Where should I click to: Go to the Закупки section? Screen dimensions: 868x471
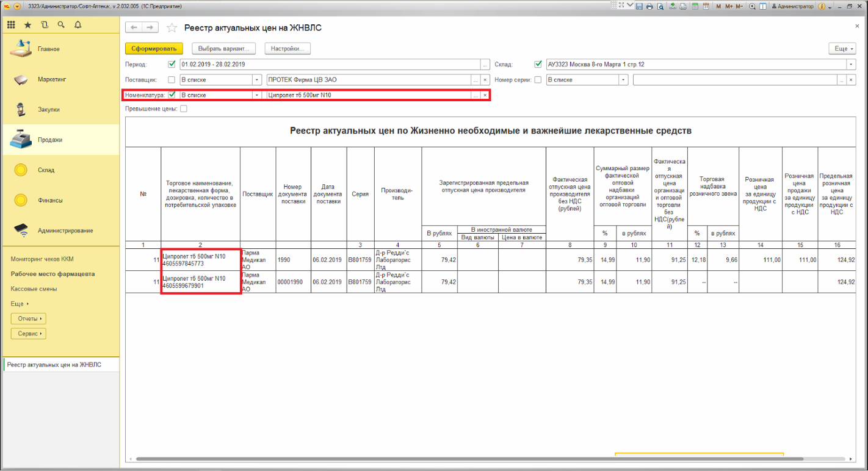(x=49, y=110)
